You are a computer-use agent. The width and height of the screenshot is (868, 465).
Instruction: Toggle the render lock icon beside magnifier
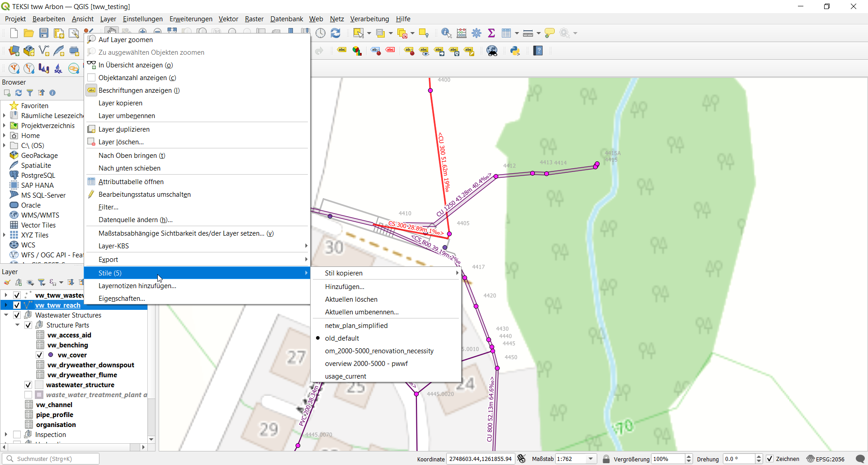pos(606,459)
